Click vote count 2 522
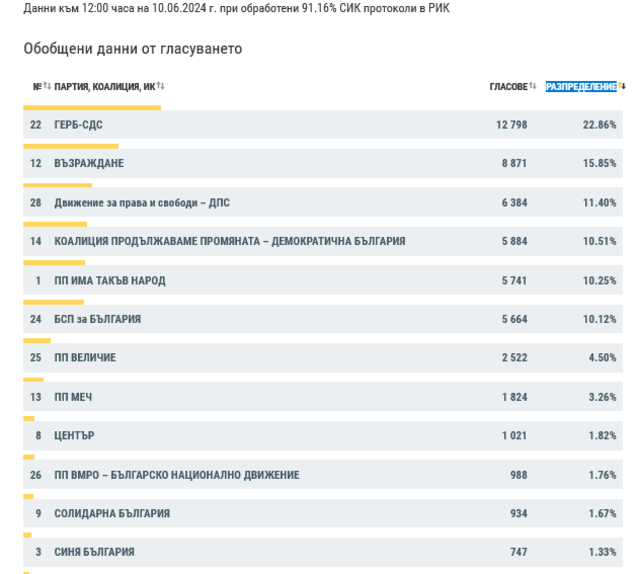Screen dimensions: 640x574 point(514,358)
